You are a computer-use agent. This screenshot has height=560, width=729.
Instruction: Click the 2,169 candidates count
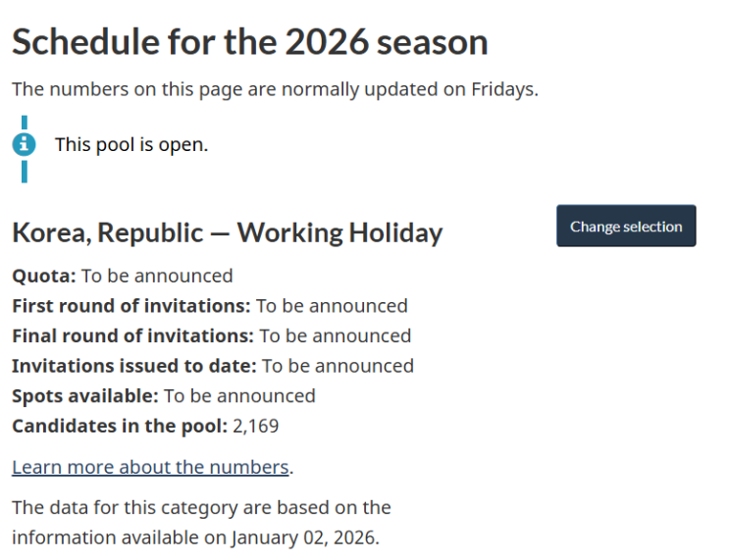point(256,427)
